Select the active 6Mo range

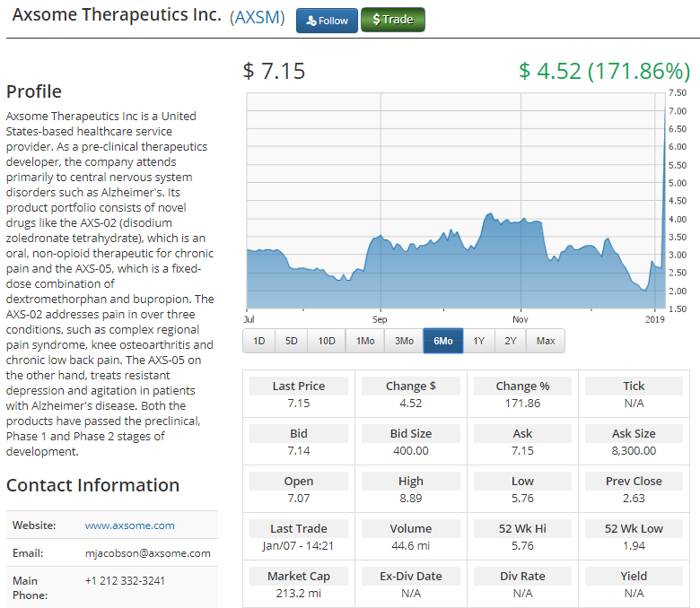click(442, 341)
